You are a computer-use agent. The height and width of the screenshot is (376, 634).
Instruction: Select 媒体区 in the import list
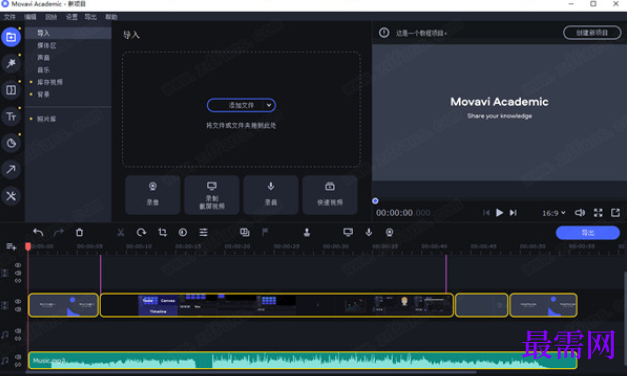click(x=68, y=45)
